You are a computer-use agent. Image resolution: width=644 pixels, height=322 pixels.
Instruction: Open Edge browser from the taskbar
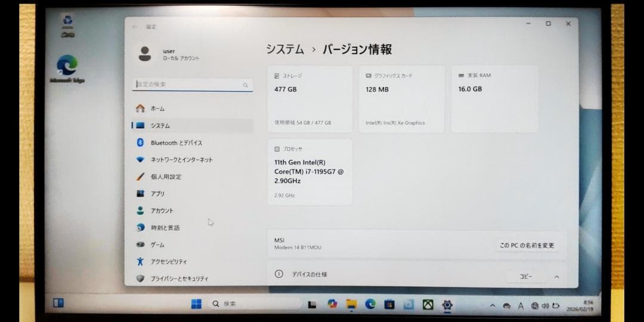point(370,304)
